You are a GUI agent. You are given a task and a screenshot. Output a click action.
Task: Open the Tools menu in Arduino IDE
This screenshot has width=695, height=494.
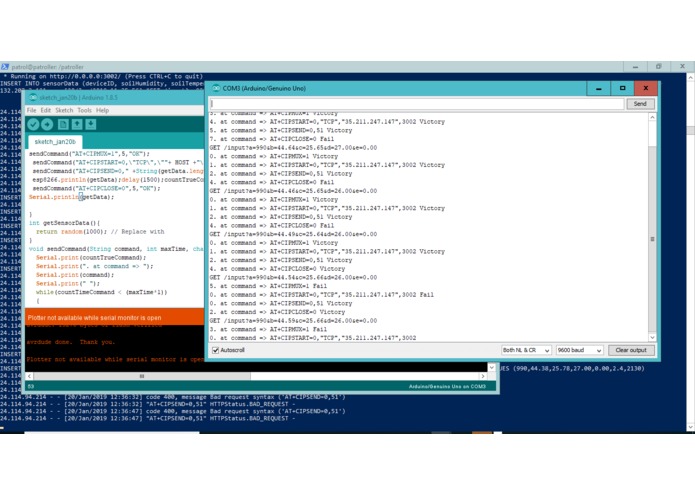(84, 110)
